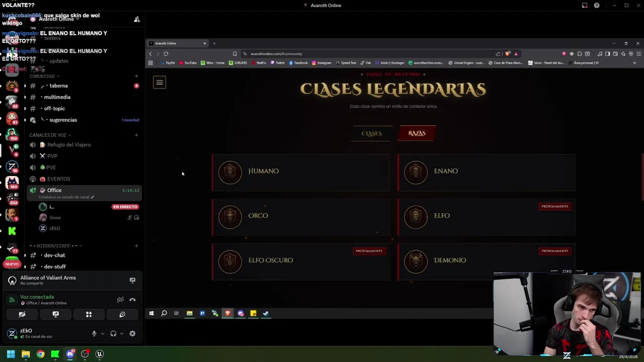The width and height of the screenshot is (644, 362).
Task: Select the DEMONIO race card
Action: 486,262
